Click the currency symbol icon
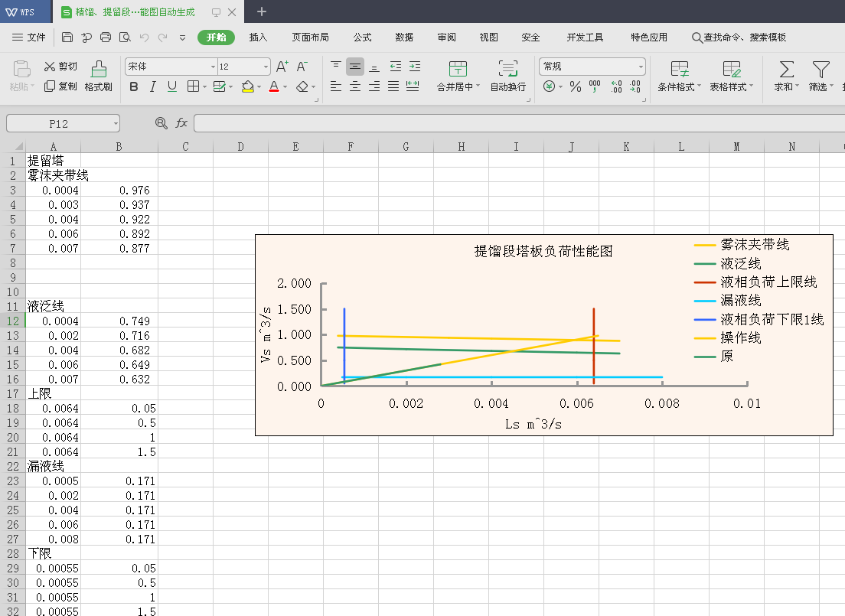The image size is (845, 616). pyautogui.click(x=549, y=86)
